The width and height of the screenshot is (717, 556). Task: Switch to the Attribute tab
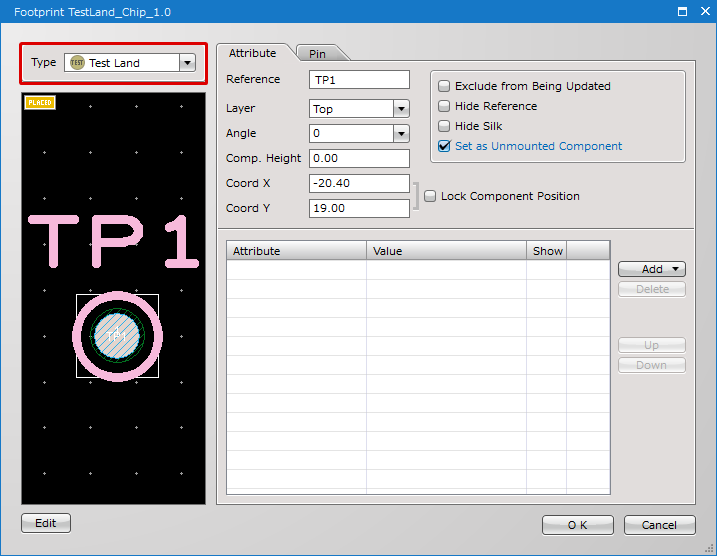click(x=252, y=53)
